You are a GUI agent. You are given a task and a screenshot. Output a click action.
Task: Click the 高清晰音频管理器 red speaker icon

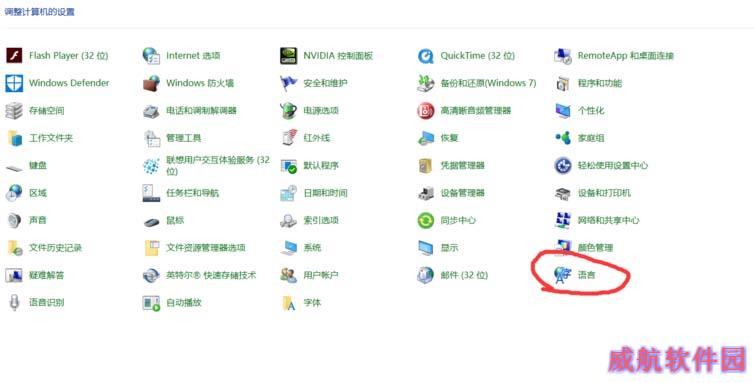pyautogui.click(x=426, y=111)
